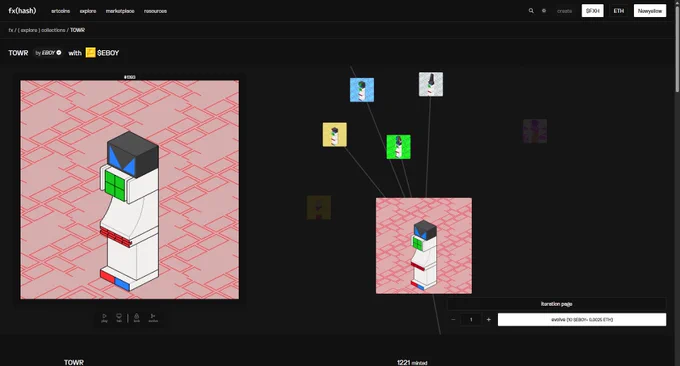Click the 1221 minted count text
This screenshot has width=680, height=366.
(412, 363)
